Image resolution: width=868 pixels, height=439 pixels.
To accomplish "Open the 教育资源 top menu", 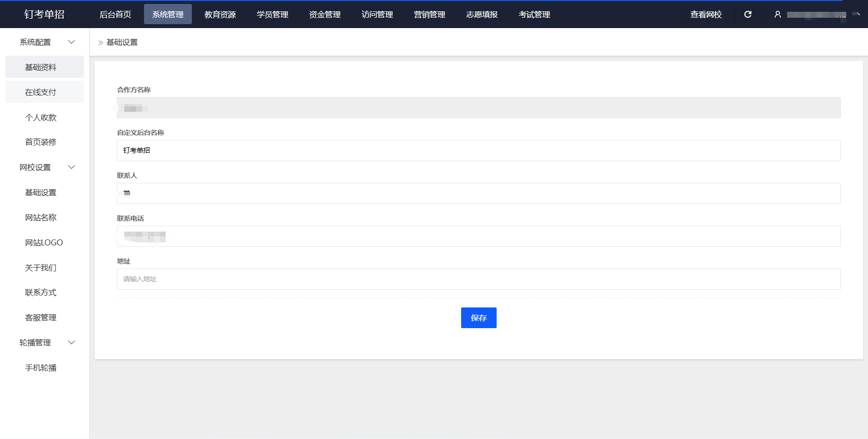I will pyautogui.click(x=220, y=14).
